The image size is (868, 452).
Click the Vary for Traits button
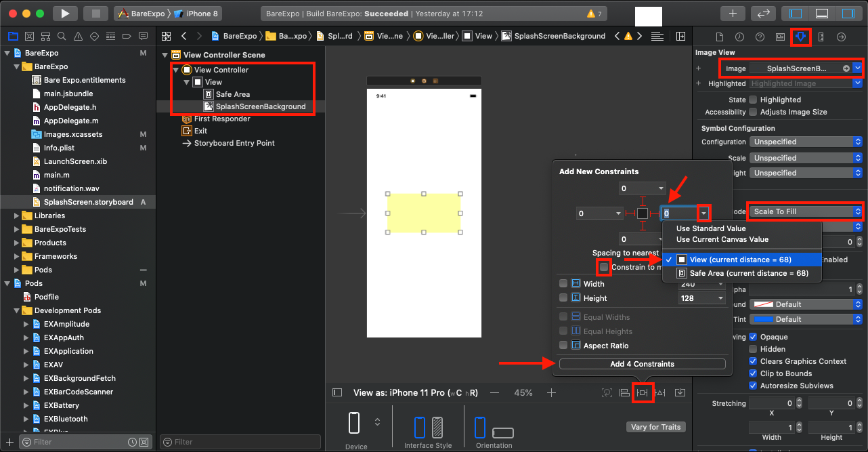tap(655, 427)
